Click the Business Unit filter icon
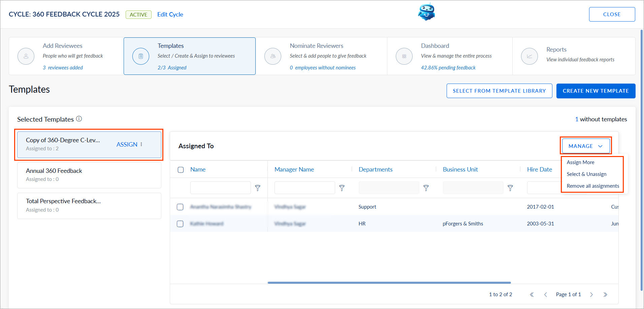The width and height of the screenshot is (644, 309). tap(510, 188)
